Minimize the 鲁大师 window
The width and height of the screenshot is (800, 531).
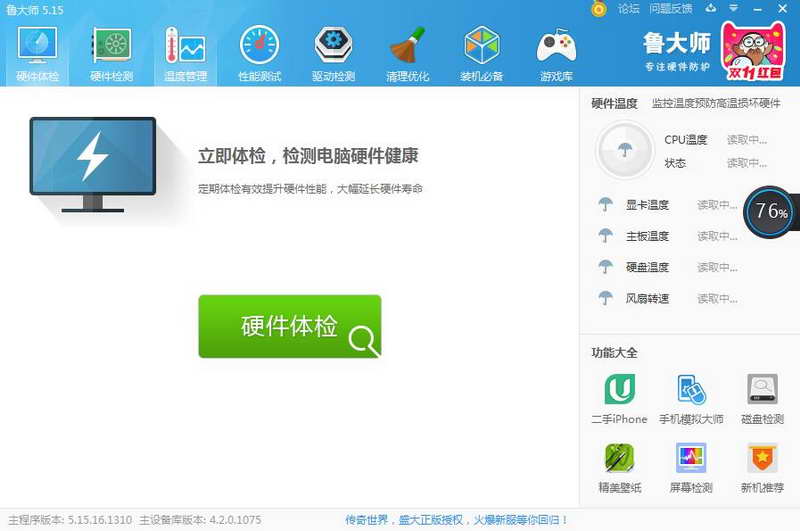758,9
